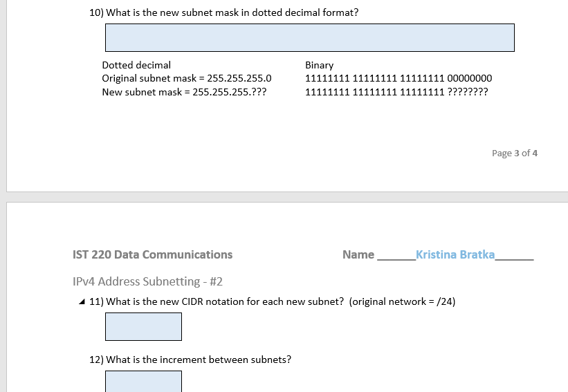Click the binary row ending in 00000000
The image size is (568, 392).
[x=398, y=78]
